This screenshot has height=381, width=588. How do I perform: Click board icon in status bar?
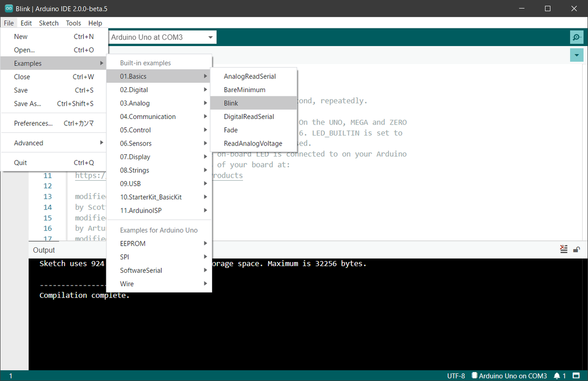pyautogui.click(x=474, y=376)
